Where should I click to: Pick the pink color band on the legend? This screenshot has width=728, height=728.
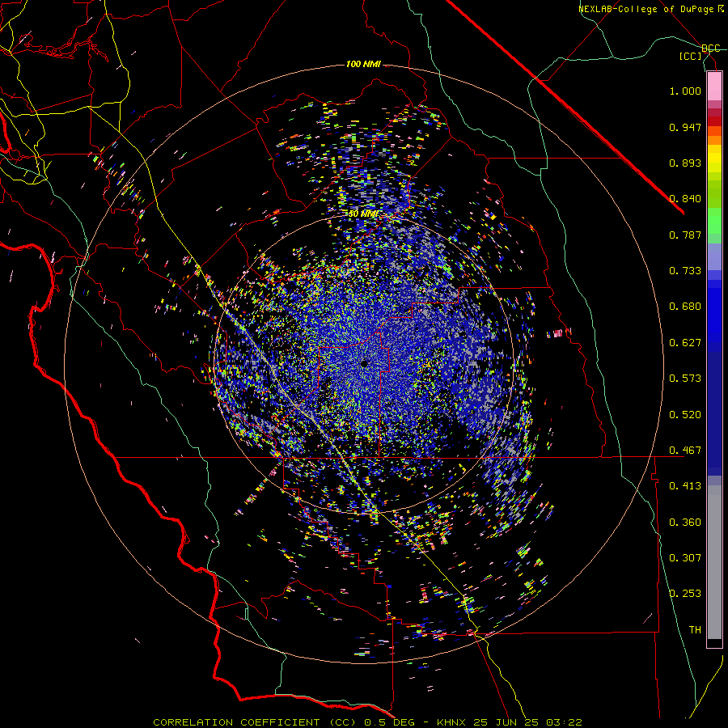coord(714,87)
